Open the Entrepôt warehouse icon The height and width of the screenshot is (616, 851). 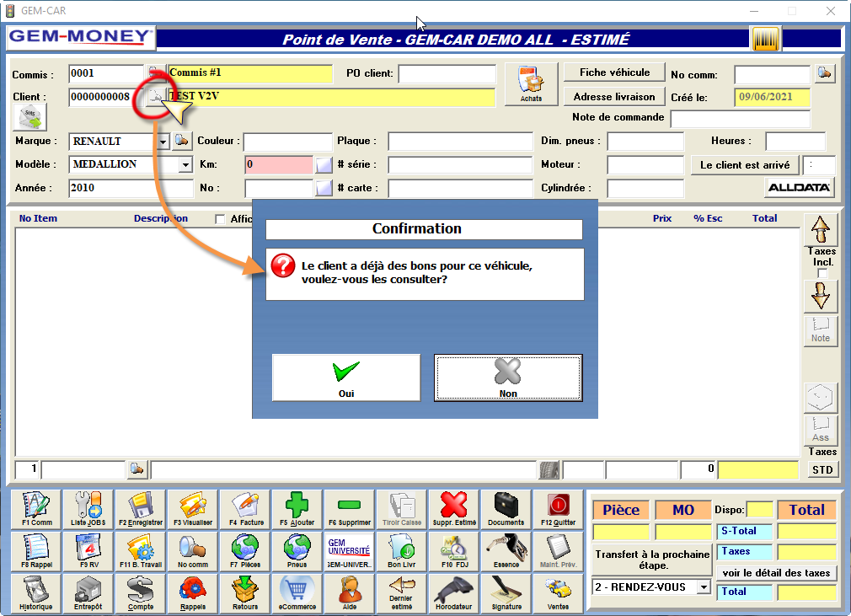click(x=88, y=593)
